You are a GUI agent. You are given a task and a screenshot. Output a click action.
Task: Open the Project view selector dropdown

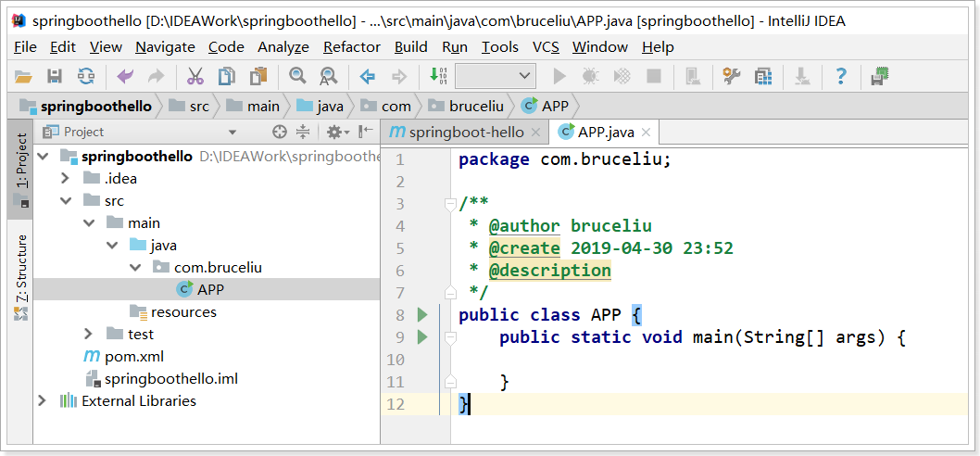point(232,133)
